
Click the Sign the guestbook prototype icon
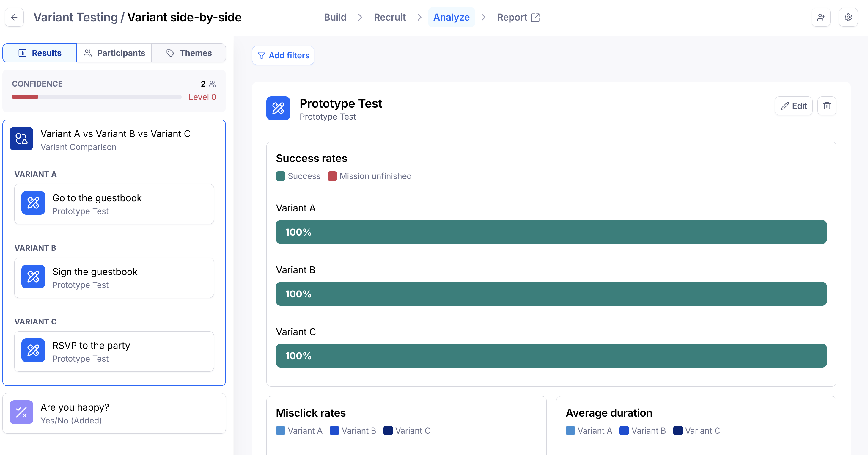pos(33,276)
